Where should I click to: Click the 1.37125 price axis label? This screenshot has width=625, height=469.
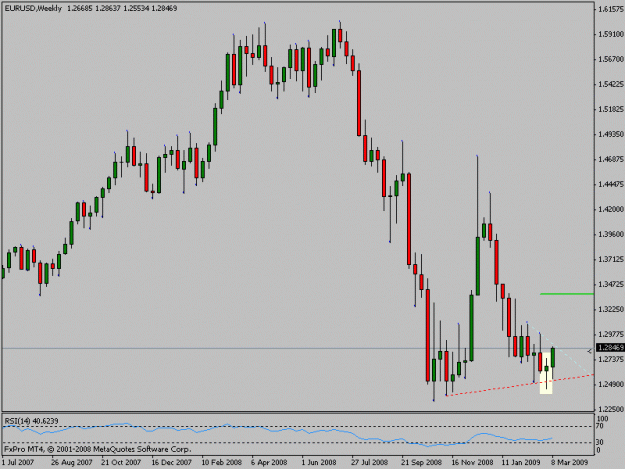611,259
